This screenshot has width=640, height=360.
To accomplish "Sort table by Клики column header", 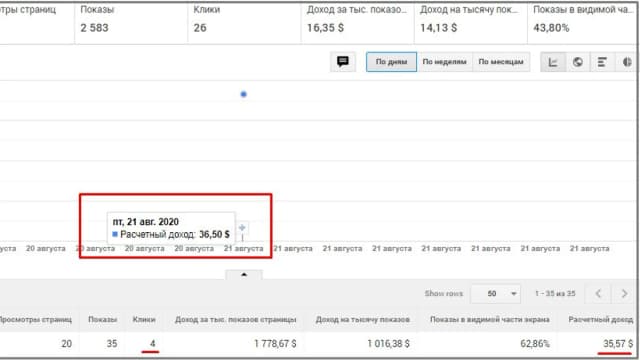I will 144,320.
